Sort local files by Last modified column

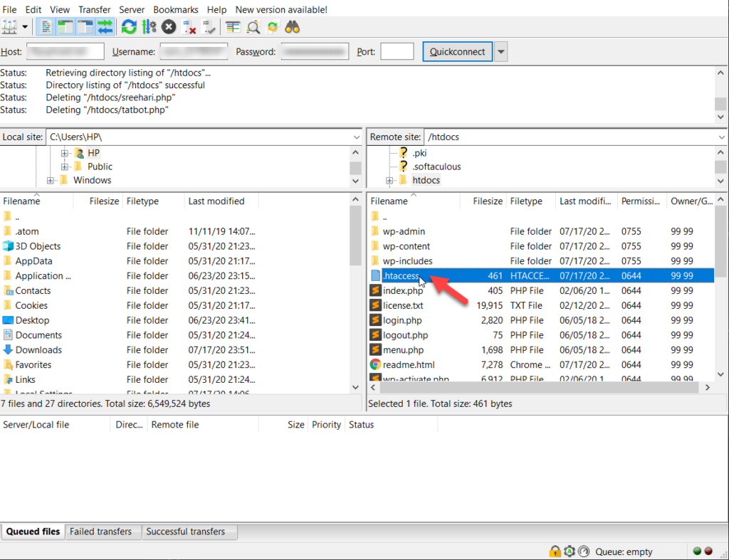(221, 201)
